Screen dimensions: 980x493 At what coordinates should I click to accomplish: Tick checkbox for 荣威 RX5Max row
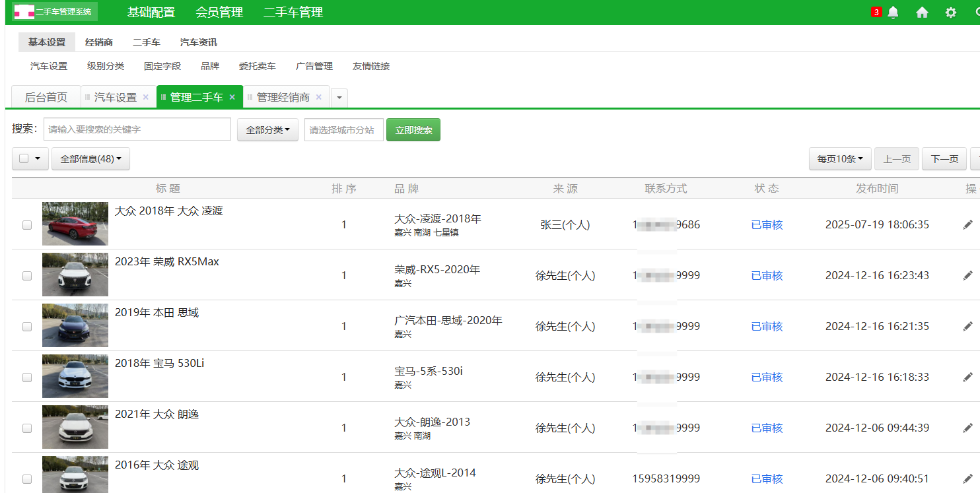point(27,276)
